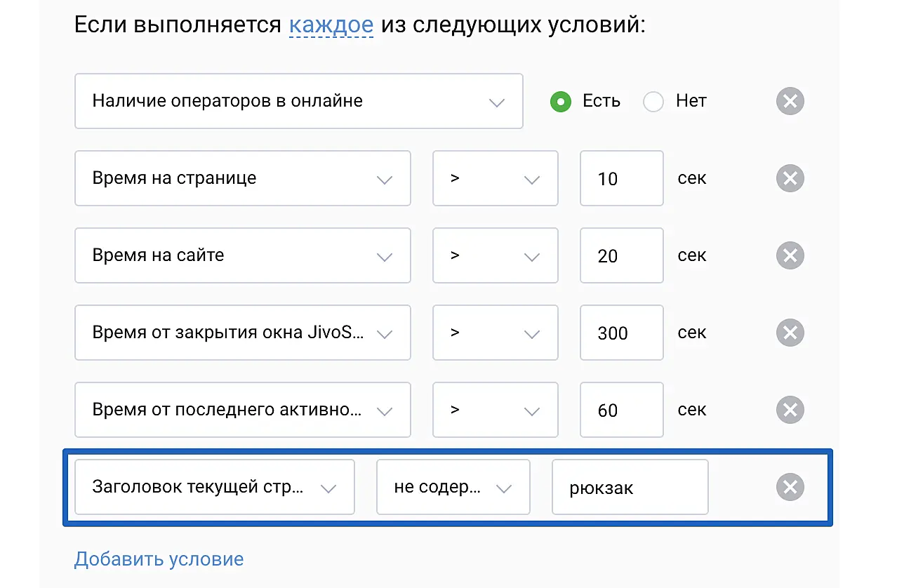Screen dimensions: 897x588
Task: Remove the last active invitation time condition
Action: click(x=790, y=410)
